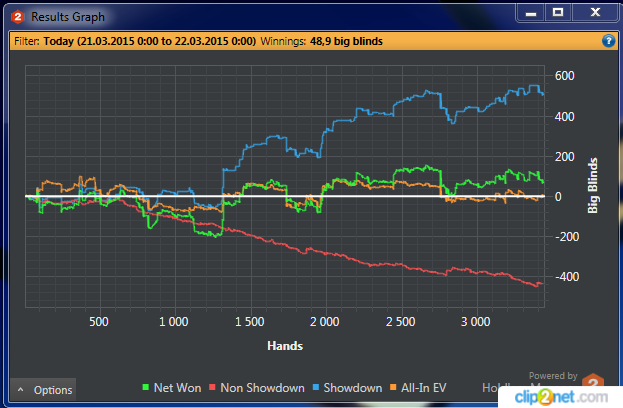623x408 pixels.
Task: Click the Hands axis title
Action: click(x=285, y=346)
